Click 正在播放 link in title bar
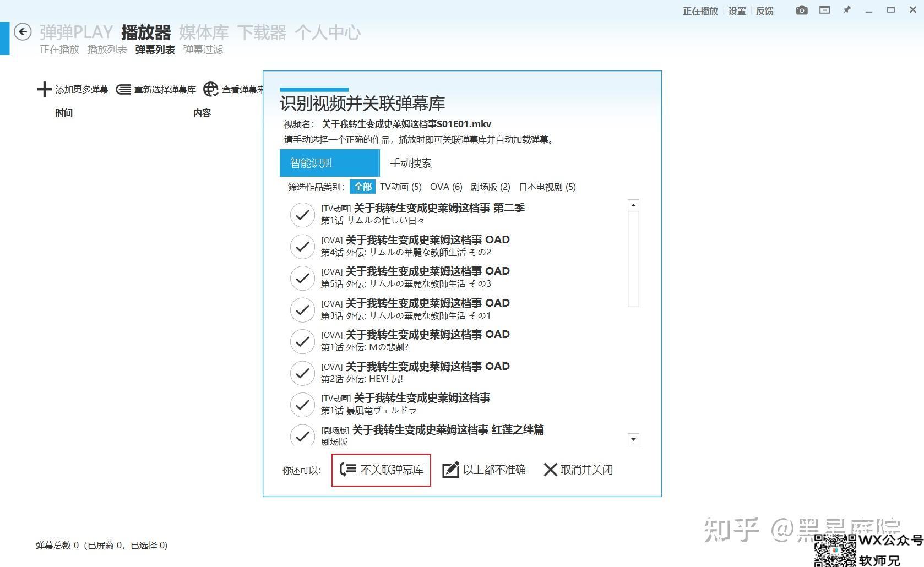924x567 pixels. tap(700, 11)
